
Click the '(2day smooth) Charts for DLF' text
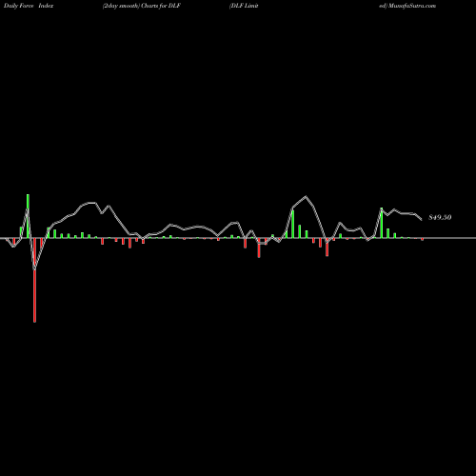click(x=142, y=6)
